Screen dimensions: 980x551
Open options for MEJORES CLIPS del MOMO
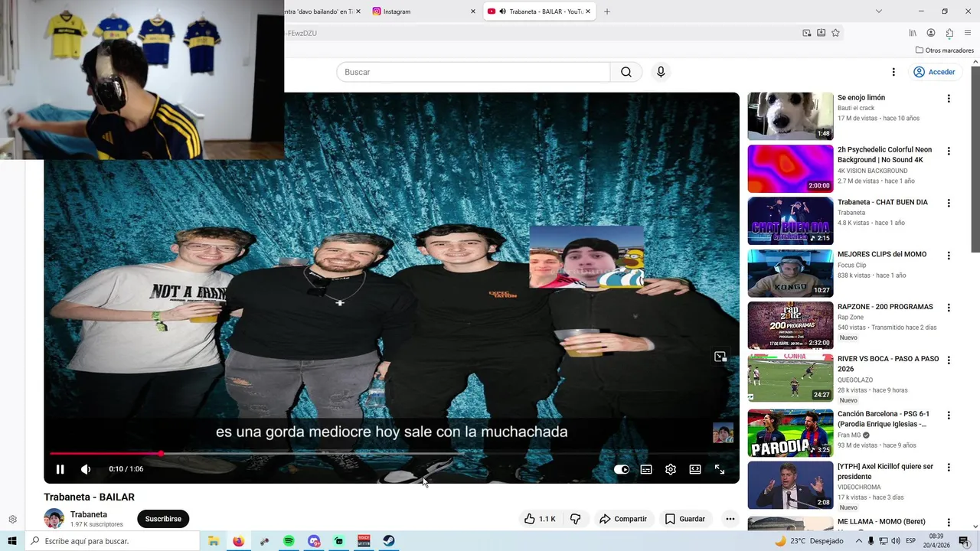click(949, 256)
